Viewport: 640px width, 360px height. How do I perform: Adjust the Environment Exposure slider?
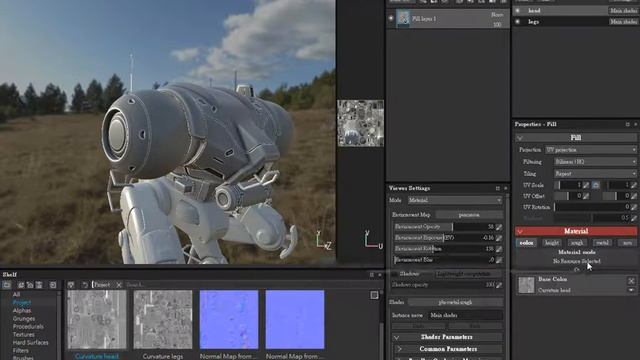click(444, 238)
